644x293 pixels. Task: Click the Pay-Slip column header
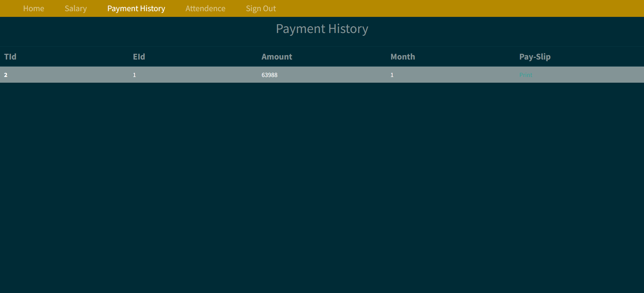click(535, 57)
